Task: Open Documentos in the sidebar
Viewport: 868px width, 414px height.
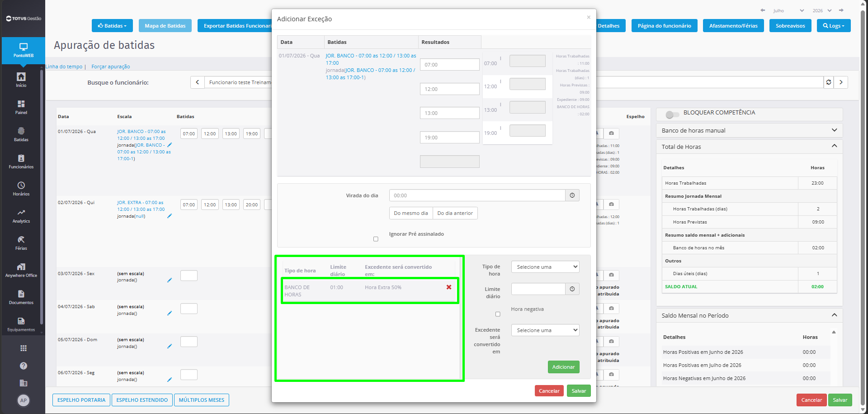Action: pyautogui.click(x=21, y=297)
